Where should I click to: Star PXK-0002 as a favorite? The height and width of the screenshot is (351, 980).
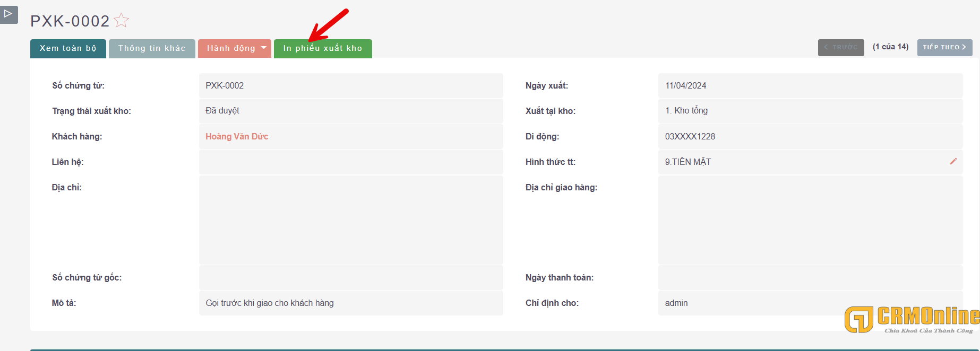tap(122, 20)
